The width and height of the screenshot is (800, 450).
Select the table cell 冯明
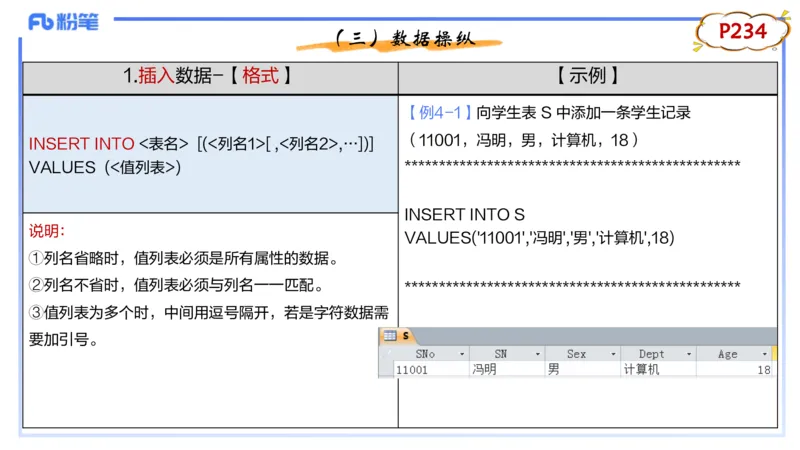pyautogui.click(x=507, y=369)
